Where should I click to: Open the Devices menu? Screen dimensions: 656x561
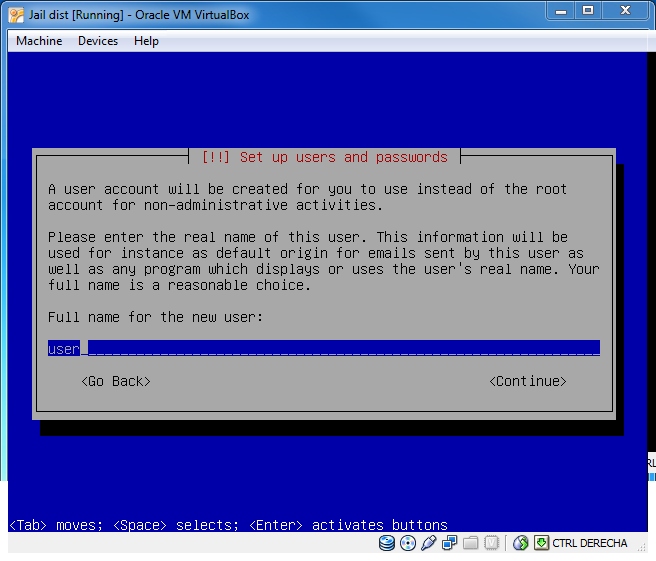[x=98, y=41]
